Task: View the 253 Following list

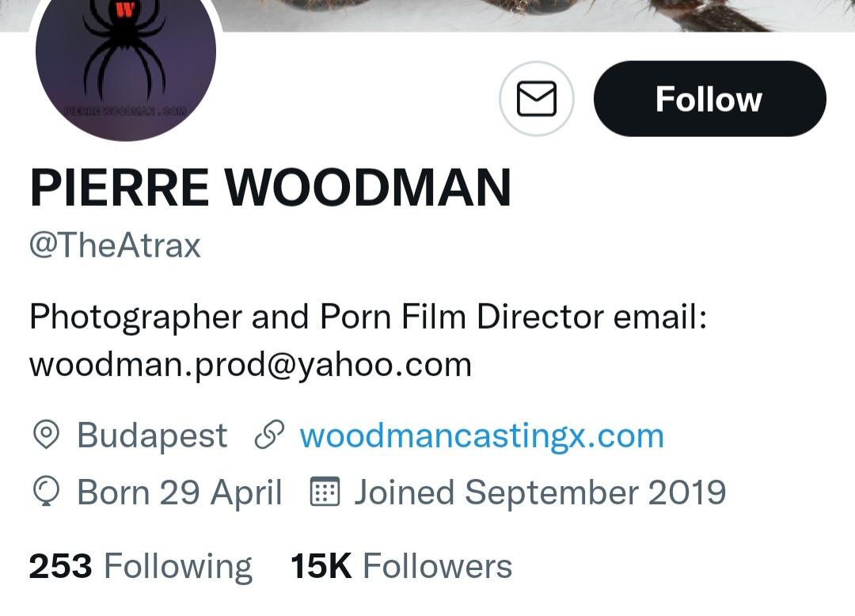Action: 140,566
